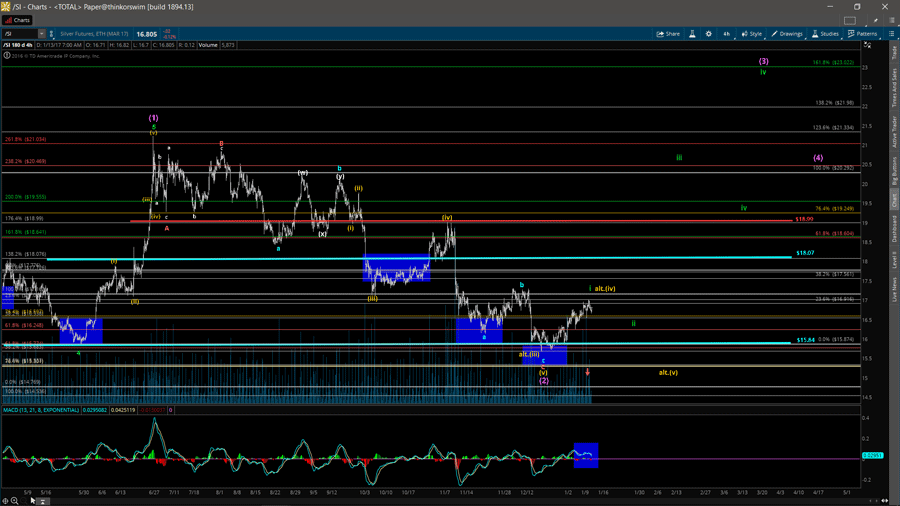The height and width of the screenshot is (506, 900).
Task: Open the Studies menu
Action: pos(826,34)
